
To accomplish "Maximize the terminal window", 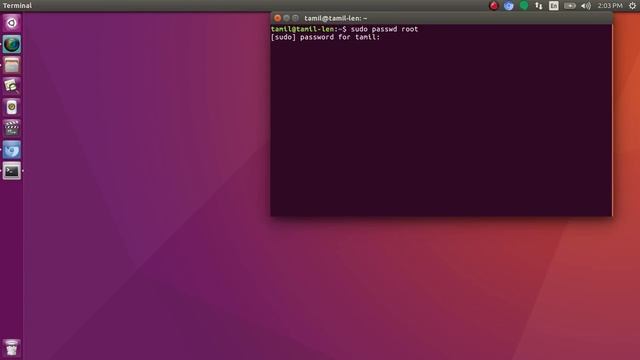I will click(296, 18).
